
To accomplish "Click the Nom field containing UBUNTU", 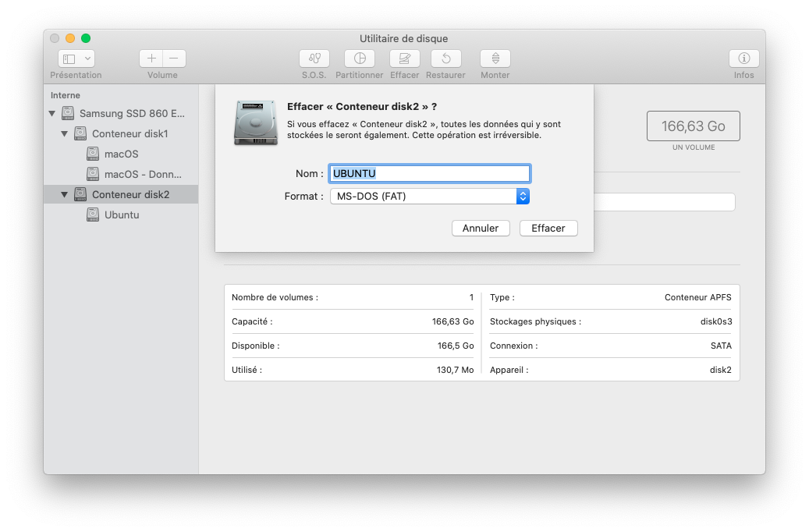I will (429, 173).
